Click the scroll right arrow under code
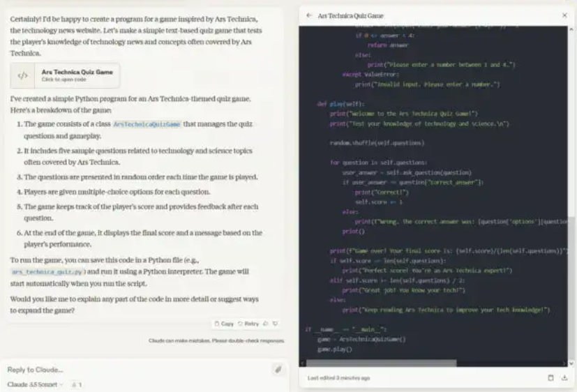Screen dimensions: 577x392 click(565, 363)
